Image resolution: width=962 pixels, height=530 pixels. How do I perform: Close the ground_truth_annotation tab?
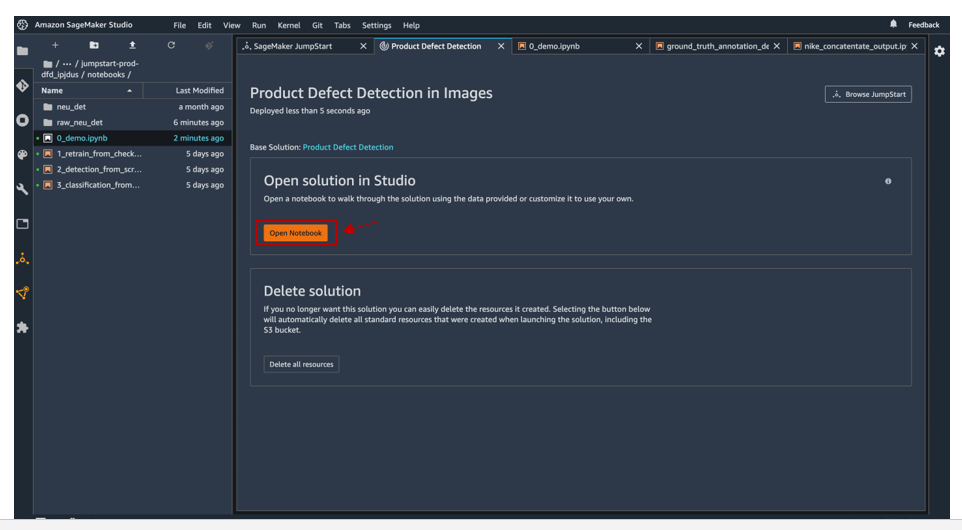tap(777, 46)
